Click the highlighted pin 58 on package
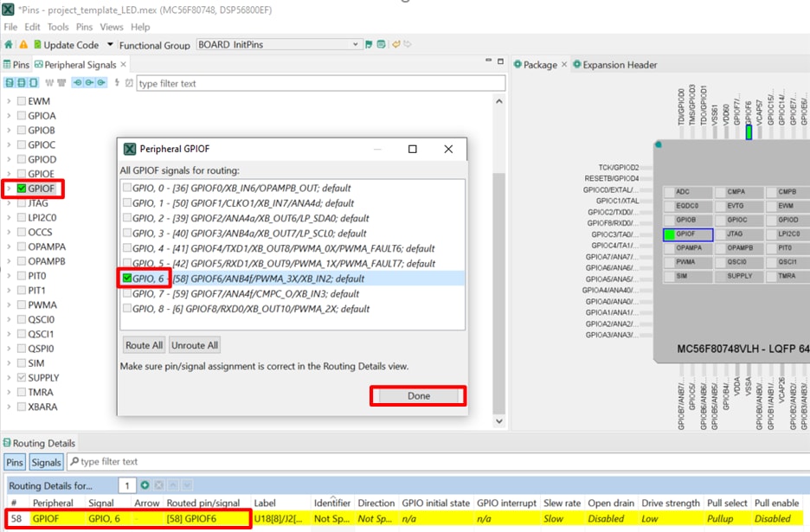 click(x=749, y=132)
